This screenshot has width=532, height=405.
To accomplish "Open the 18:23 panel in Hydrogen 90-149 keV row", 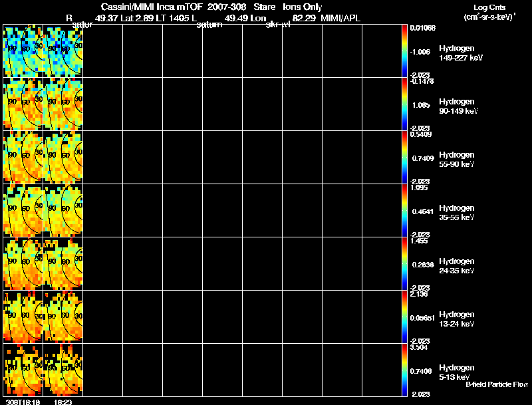I will pos(63,104).
